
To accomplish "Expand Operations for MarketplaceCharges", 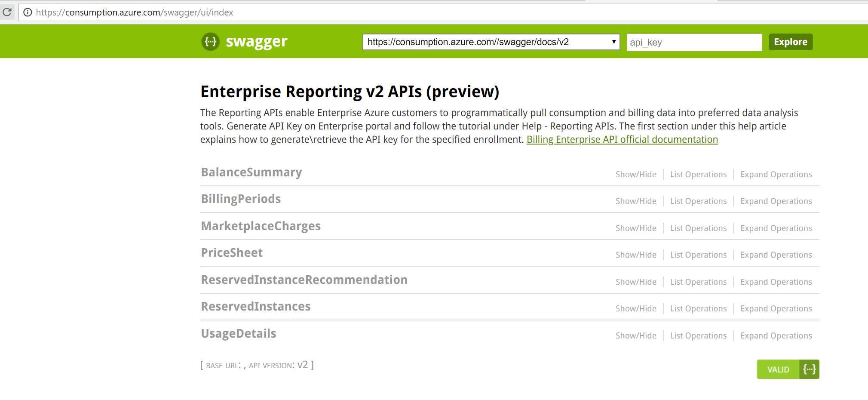I will [776, 228].
